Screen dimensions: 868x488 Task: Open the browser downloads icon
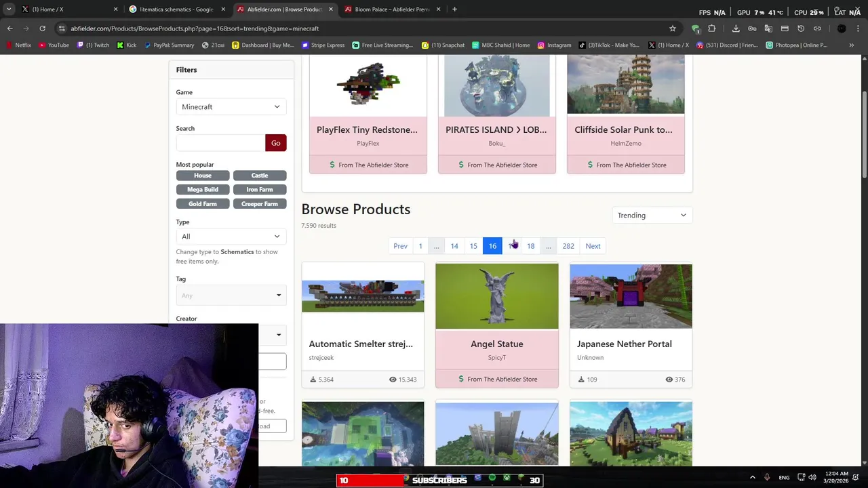pyautogui.click(x=736, y=28)
